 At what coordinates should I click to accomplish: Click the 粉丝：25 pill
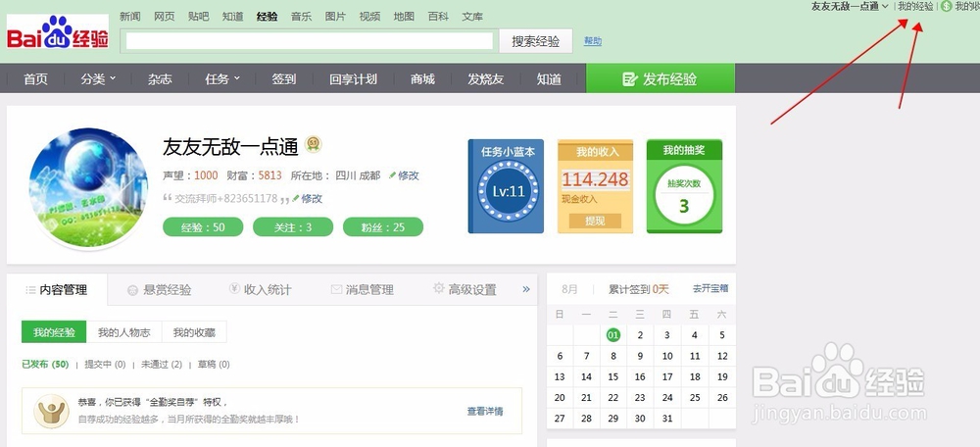point(383,227)
